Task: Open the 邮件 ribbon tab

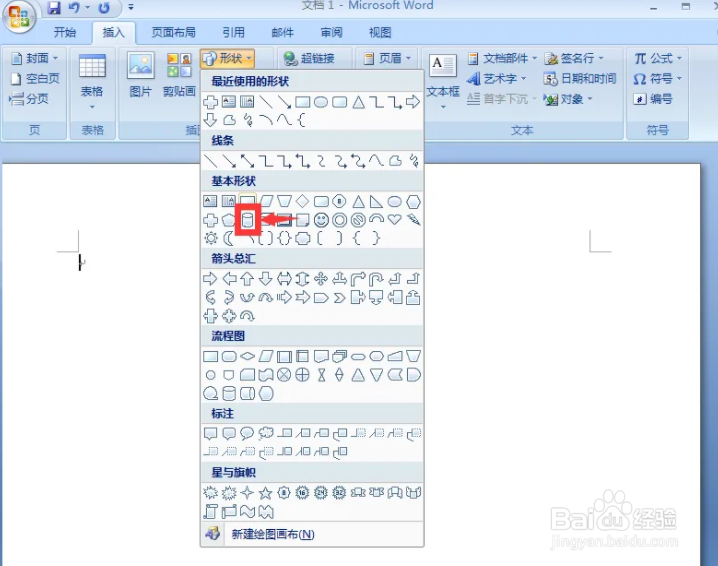Action: click(283, 33)
